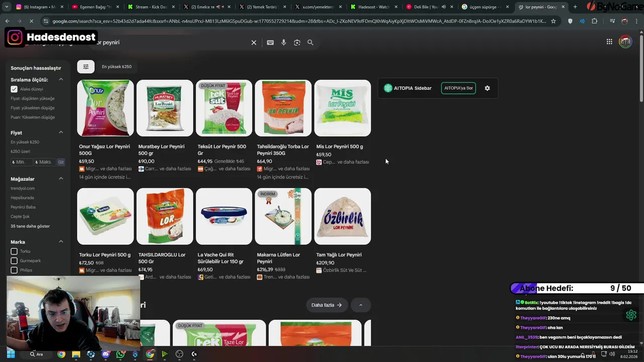644x362 pixels.
Task: Open the browser extensions puzzle icon
Action: tap(594, 21)
